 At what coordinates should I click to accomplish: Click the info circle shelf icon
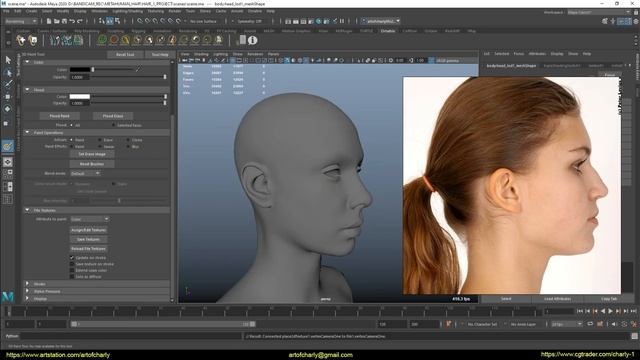coord(252,40)
